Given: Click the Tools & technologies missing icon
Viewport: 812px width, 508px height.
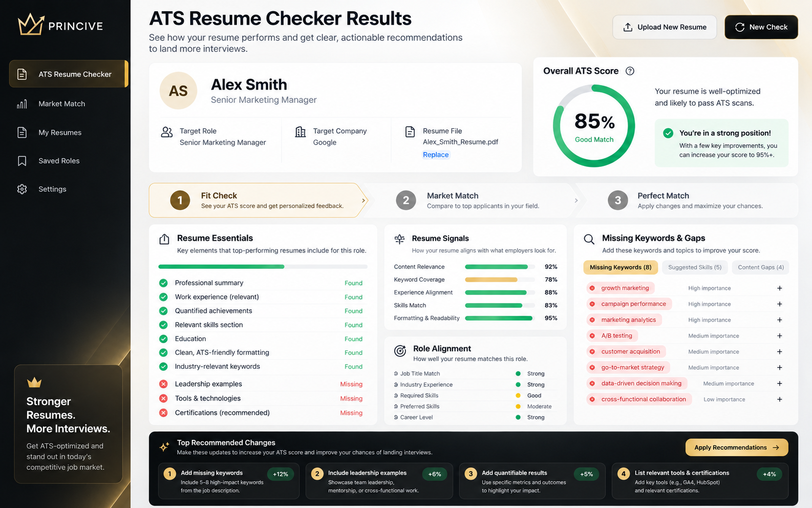Looking at the screenshot, I should tap(163, 398).
